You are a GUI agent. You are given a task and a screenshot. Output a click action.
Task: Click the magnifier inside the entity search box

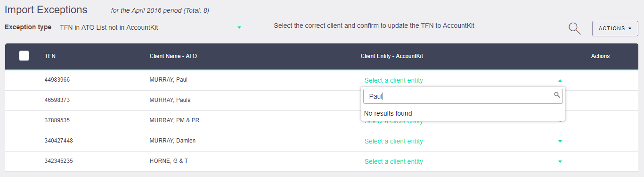pos(557,95)
